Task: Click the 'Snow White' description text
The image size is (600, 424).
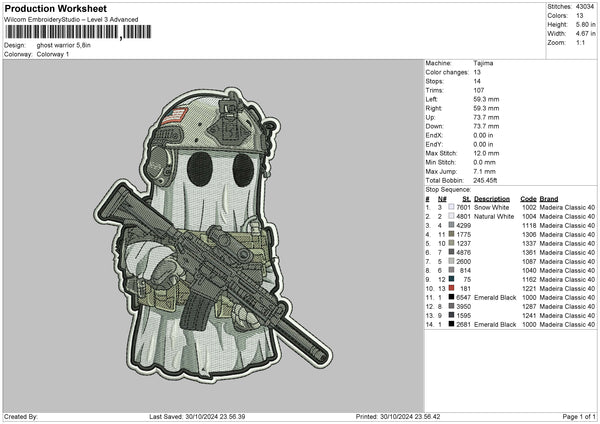Action: coord(491,207)
